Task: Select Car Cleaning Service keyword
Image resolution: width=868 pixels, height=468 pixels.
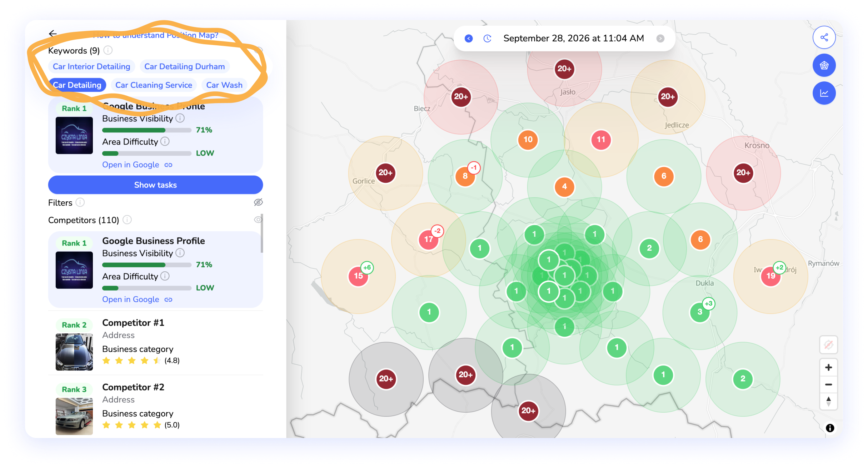Action: click(x=154, y=85)
